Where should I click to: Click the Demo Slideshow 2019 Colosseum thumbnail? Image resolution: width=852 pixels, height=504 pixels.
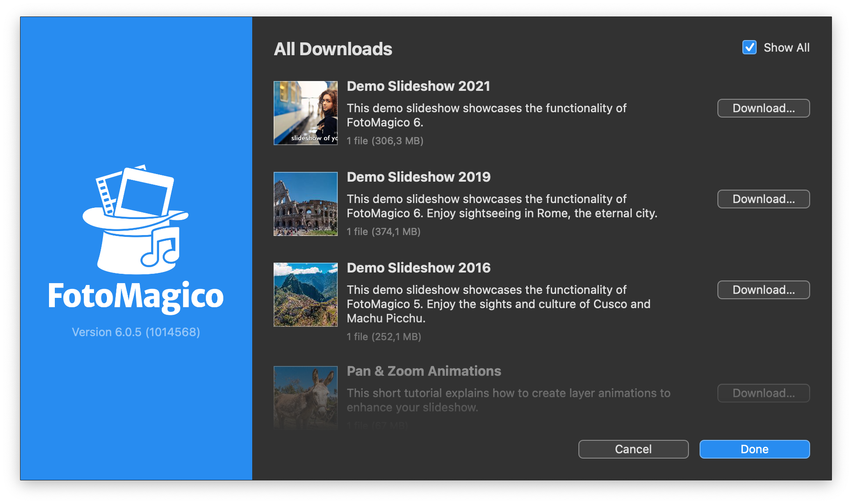coord(305,204)
